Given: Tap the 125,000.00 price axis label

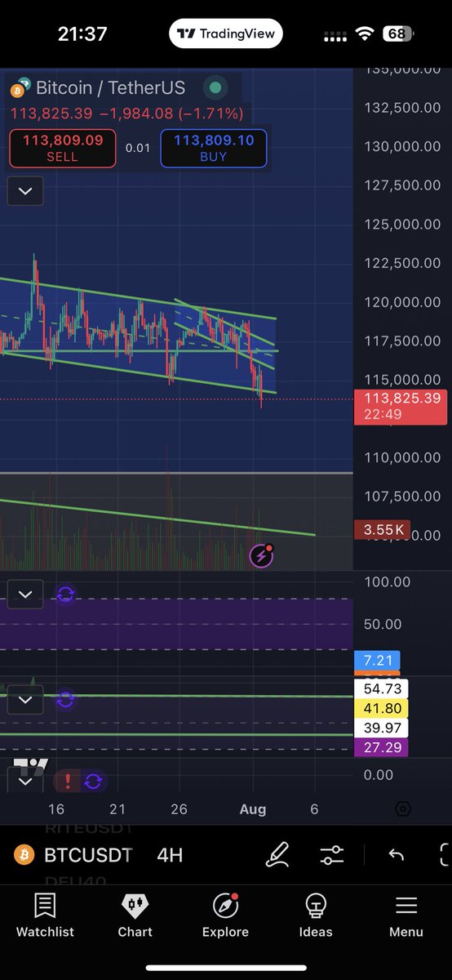Looking at the screenshot, I should coord(402,225).
